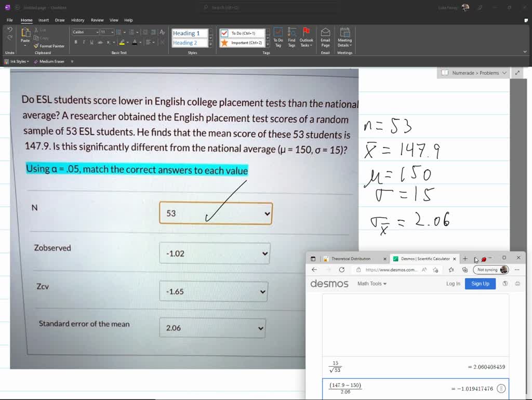The height and width of the screenshot is (400, 532).
Task: Open the File menu
Action: (10, 20)
